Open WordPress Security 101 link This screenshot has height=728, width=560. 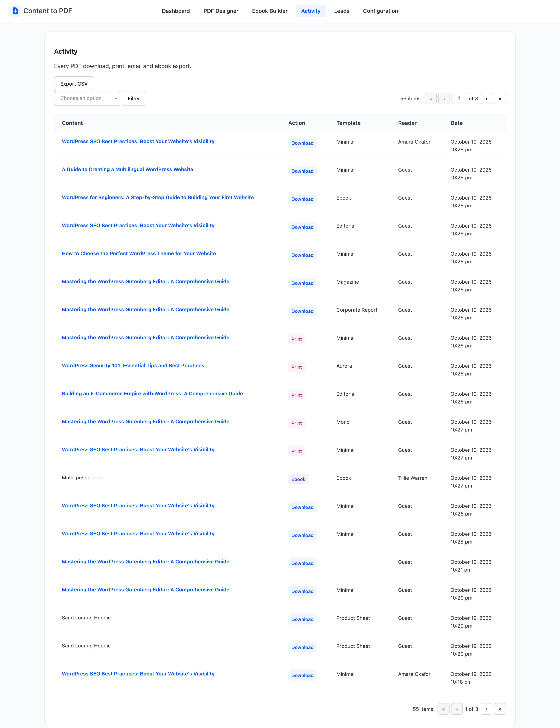(133, 365)
